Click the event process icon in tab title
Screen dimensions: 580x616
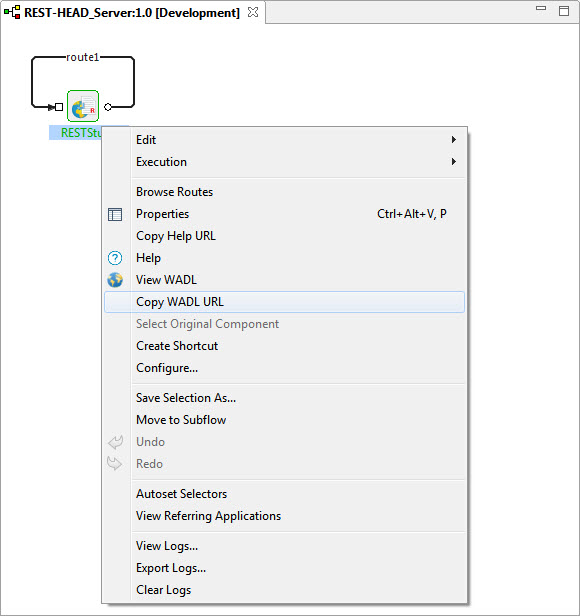pos(12,12)
